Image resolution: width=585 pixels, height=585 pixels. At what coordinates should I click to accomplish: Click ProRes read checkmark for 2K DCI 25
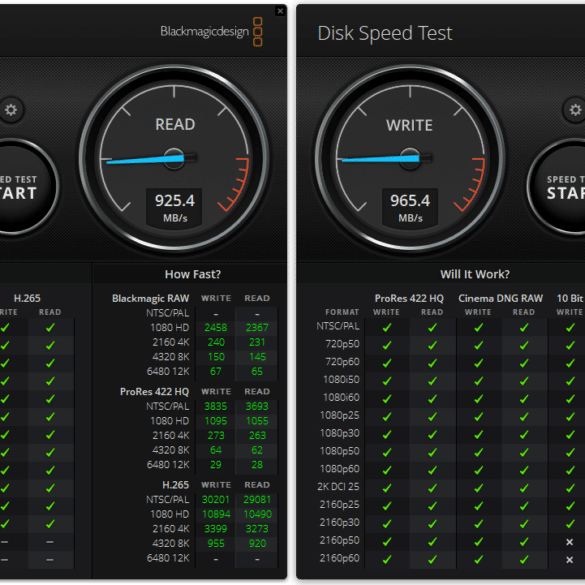click(432, 488)
